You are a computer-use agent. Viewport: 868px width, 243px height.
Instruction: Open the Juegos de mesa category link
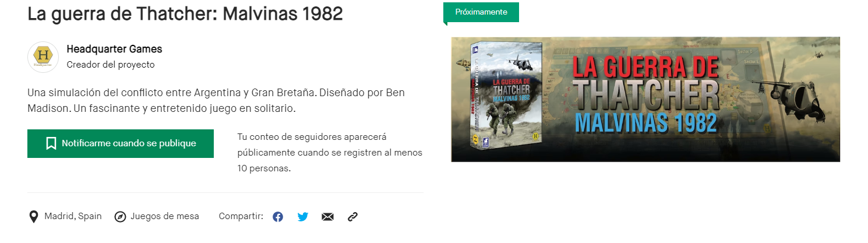[165, 216]
